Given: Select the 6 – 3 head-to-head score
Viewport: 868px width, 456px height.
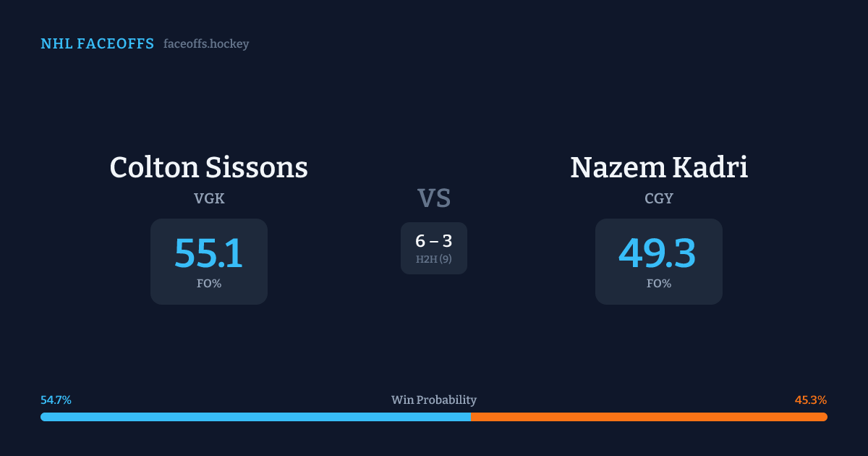Looking at the screenshot, I should 434,242.
